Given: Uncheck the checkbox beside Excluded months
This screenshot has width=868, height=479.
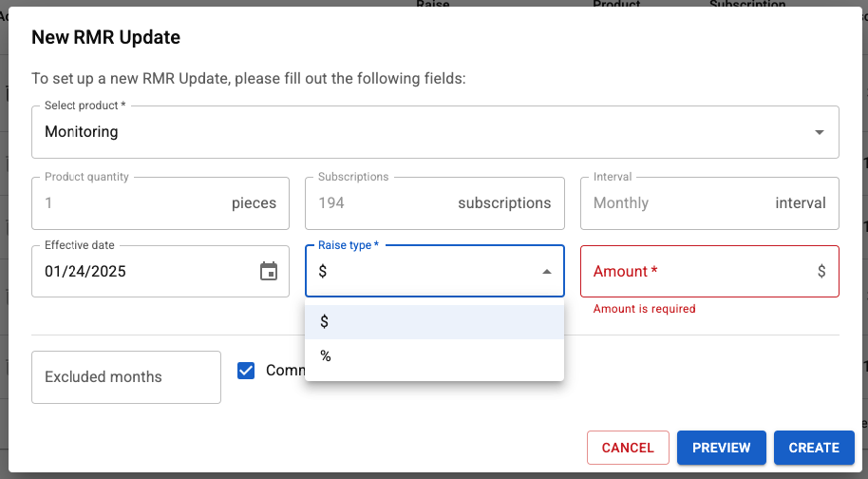Looking at the screenshot, I should point(247,371).
